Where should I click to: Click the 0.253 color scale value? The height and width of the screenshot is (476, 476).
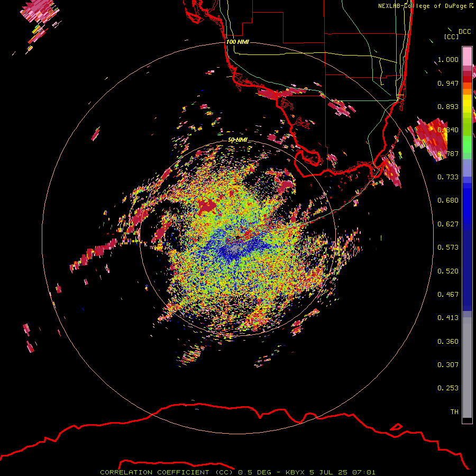(x=448, y=388)
